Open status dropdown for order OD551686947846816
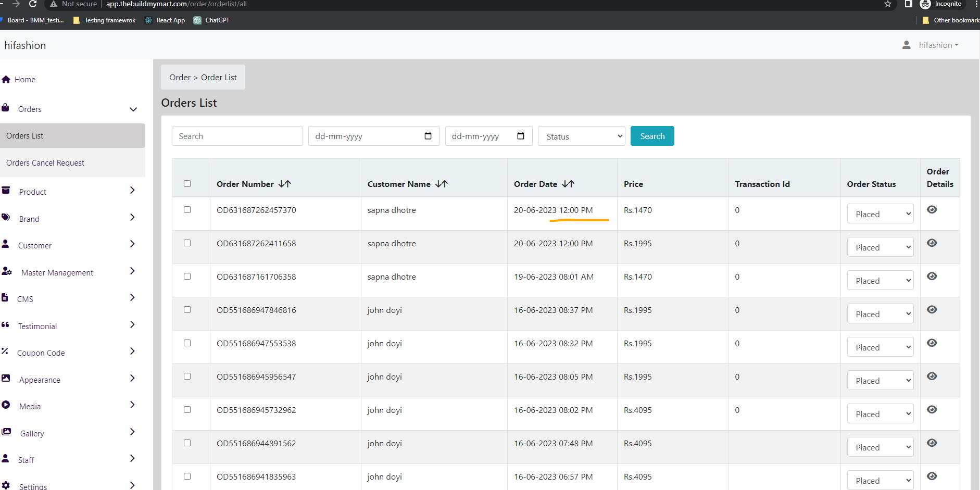The width and height of the screenshot is (980, 490). point(881,313)
